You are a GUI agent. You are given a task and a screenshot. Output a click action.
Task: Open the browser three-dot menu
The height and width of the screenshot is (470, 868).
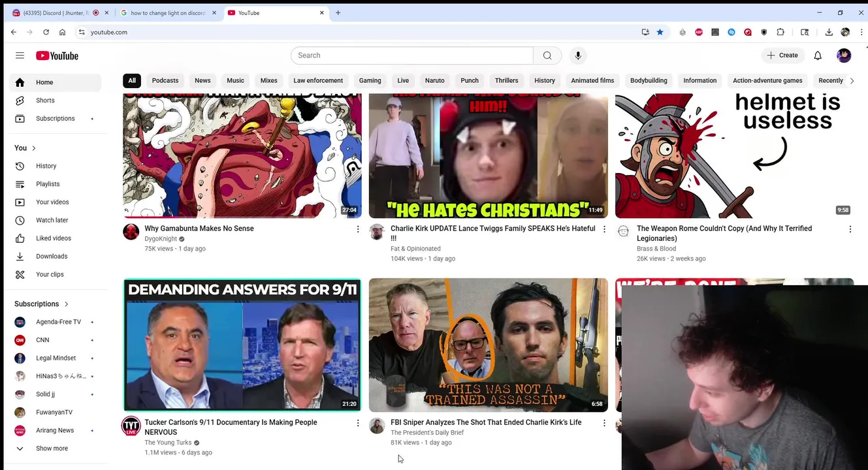coord(862,32)
